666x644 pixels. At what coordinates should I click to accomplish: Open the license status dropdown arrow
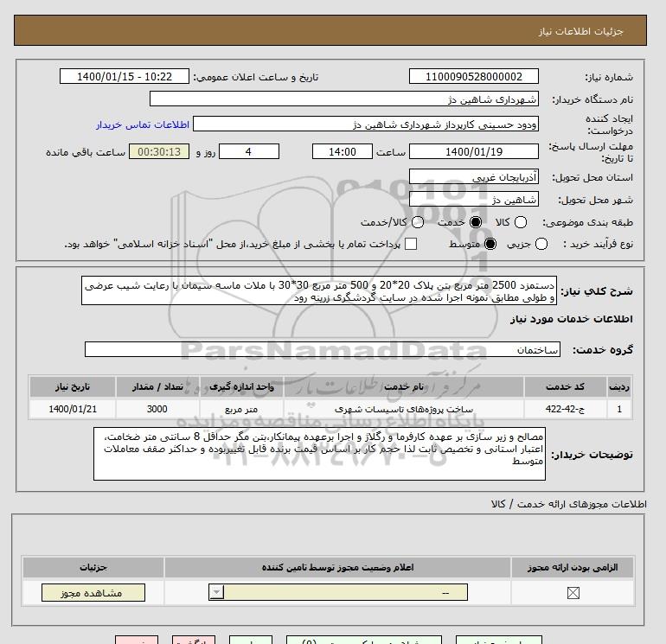pos(216,592)
